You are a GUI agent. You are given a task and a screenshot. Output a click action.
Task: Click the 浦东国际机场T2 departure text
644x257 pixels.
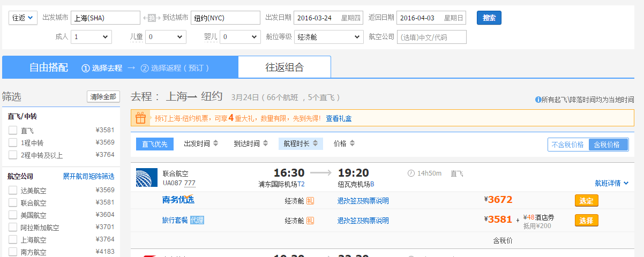(x=282, y=184)
